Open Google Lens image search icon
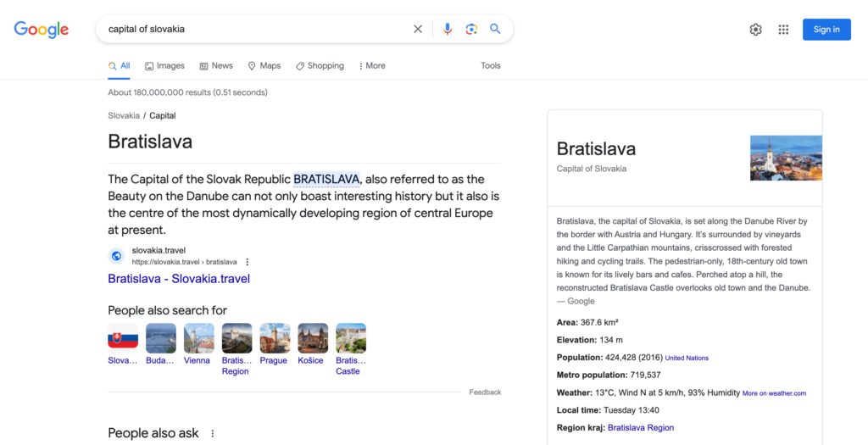The height and width of the screenshot is (445, 868). coord(471,30)
